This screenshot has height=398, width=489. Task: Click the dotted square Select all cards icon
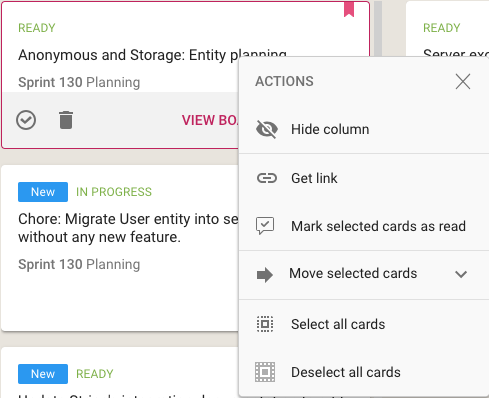tap(265, 324)
